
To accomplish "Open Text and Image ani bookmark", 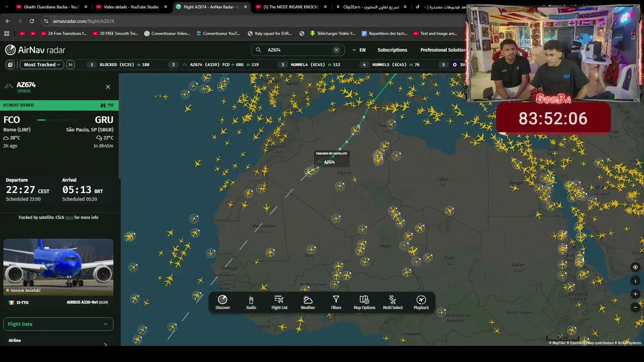I will pyautogui.click(x=436, y=34).
